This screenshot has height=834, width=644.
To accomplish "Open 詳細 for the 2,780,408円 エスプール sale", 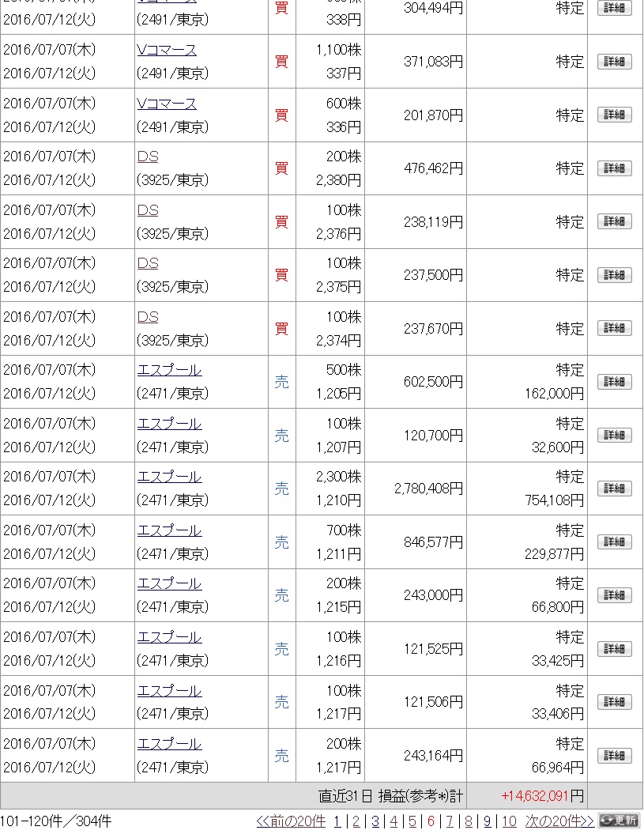I will 614,489.
